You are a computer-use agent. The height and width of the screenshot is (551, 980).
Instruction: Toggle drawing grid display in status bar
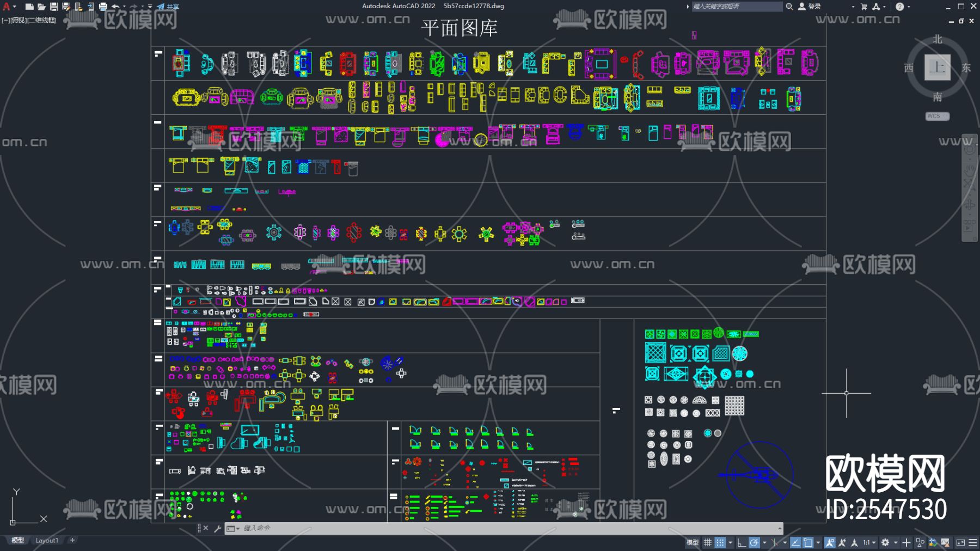[707, 542]
